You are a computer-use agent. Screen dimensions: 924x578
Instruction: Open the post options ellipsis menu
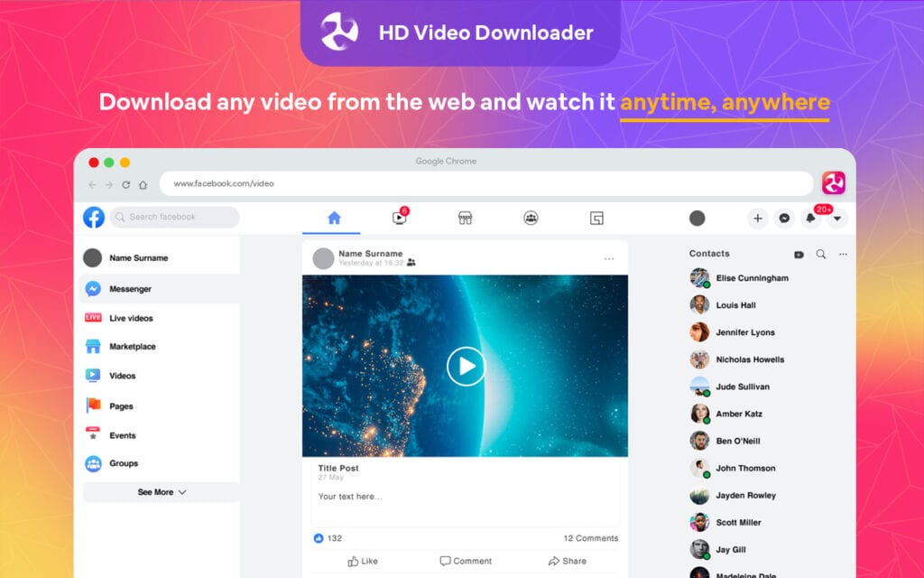(x=610, y=257)
